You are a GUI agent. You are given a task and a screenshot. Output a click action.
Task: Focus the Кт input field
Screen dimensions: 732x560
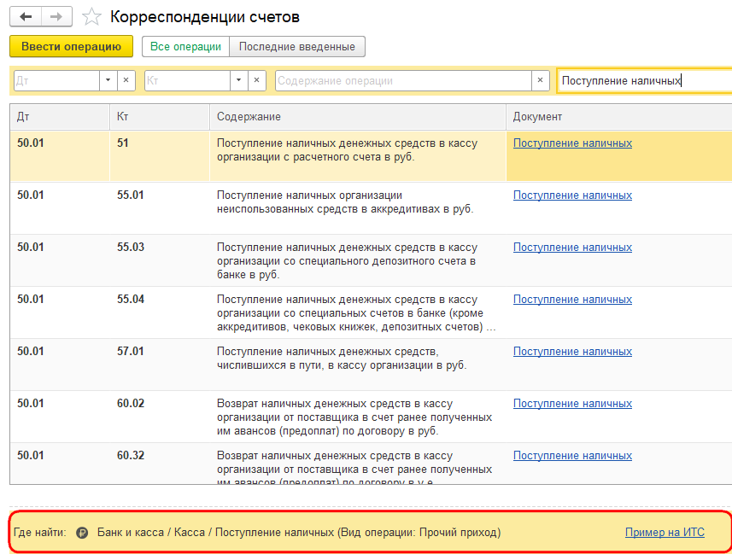[187, 80]
